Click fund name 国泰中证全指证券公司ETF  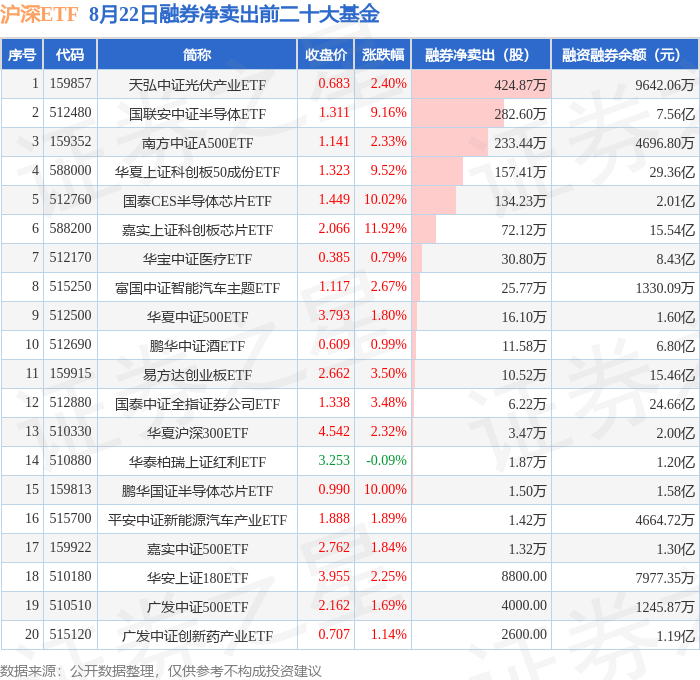[x=197, y=404]
